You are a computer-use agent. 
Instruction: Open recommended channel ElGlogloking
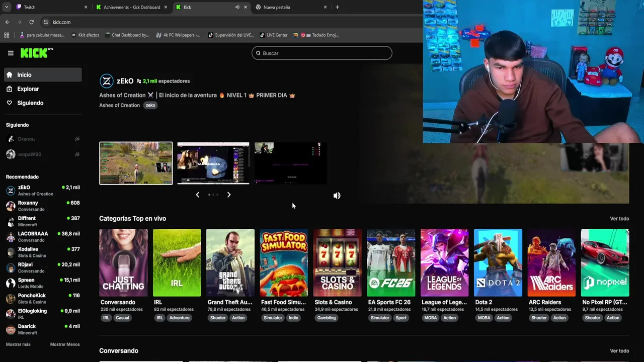click(x=43, y=314)
